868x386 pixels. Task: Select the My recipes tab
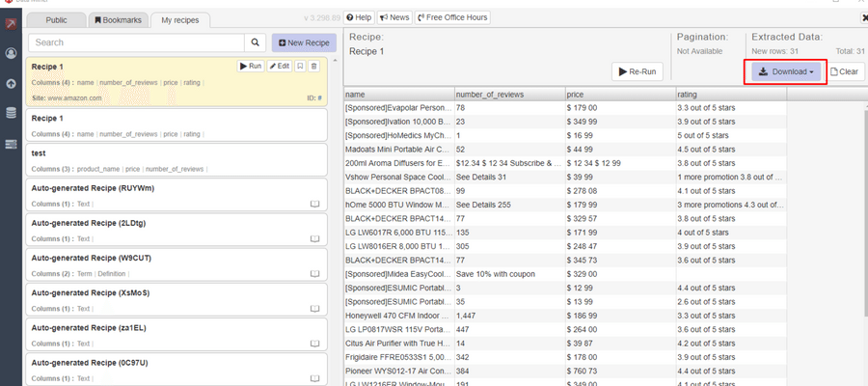(x=180, y=20)
